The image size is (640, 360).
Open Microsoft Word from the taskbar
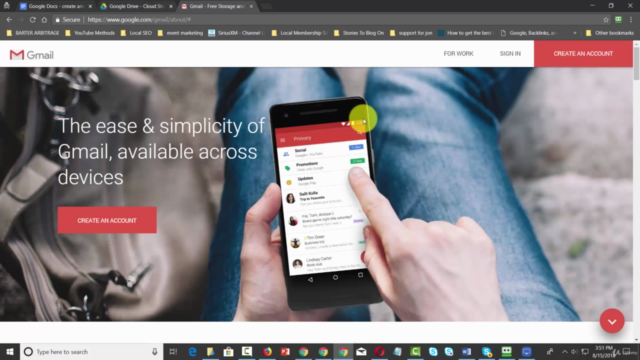tap(467, 351)
